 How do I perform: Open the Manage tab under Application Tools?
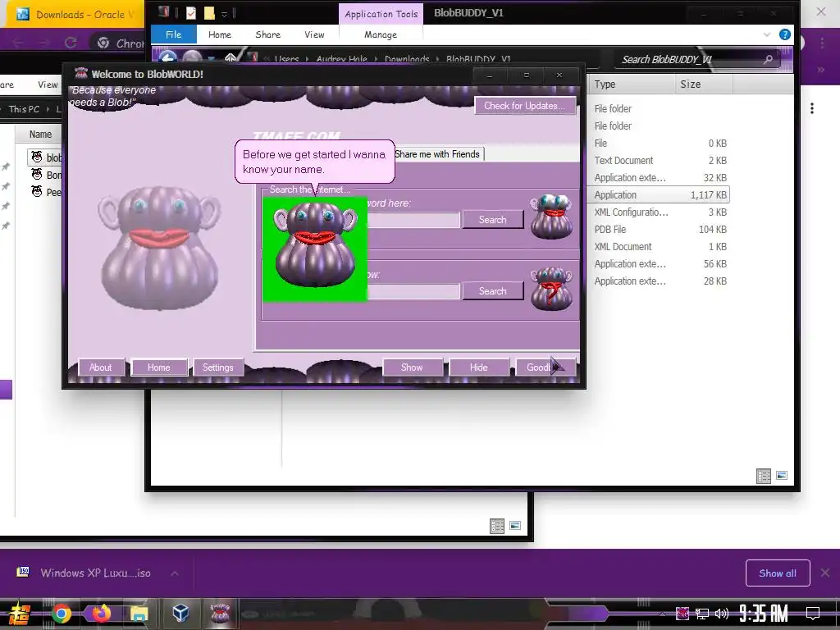tap(381, 34)
